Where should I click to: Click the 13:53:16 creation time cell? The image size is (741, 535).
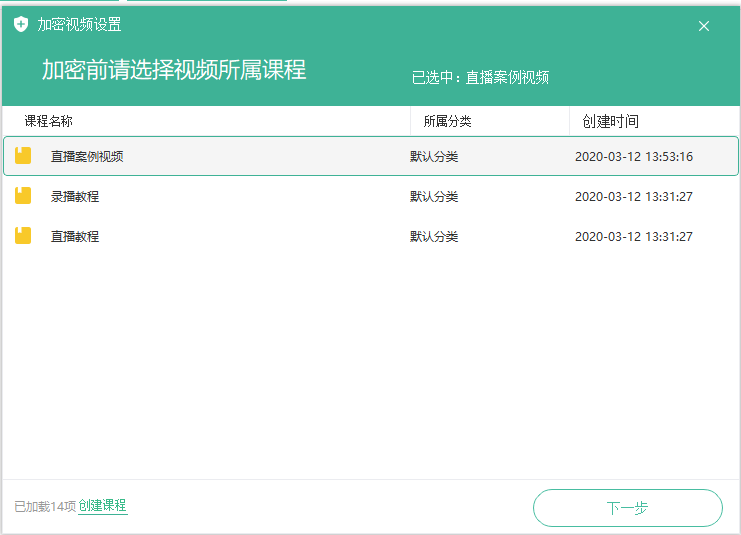(x=633, y=157)
